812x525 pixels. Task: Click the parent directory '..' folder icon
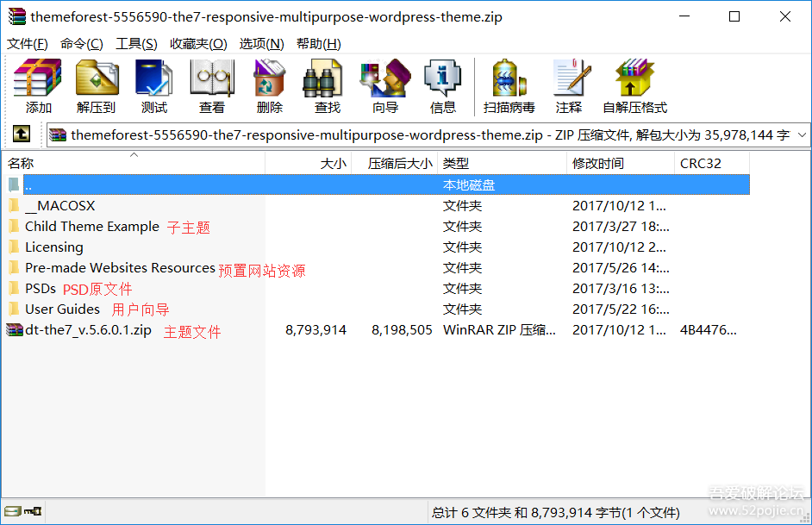click(x=14, y=184)
